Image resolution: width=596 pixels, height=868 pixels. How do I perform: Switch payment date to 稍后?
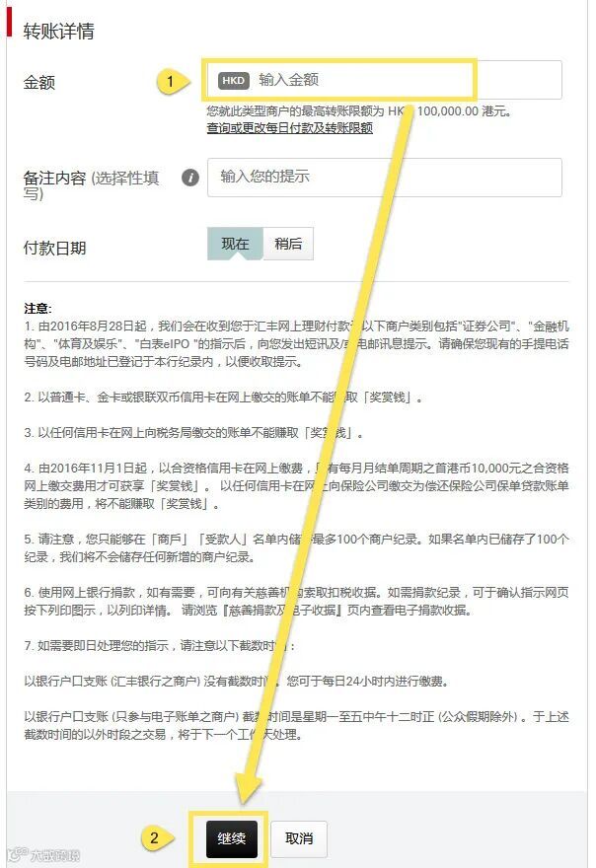click(x=288, y=244)
